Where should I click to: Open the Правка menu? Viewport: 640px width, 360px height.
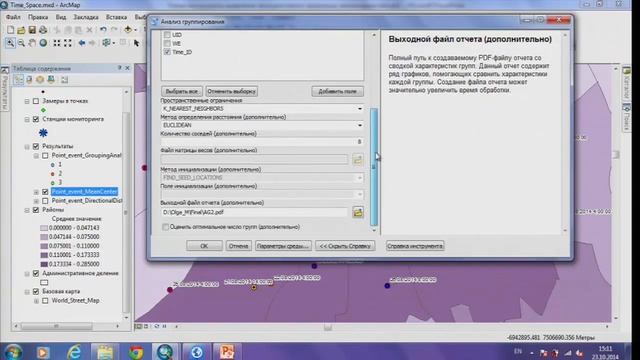click(38, 17)
